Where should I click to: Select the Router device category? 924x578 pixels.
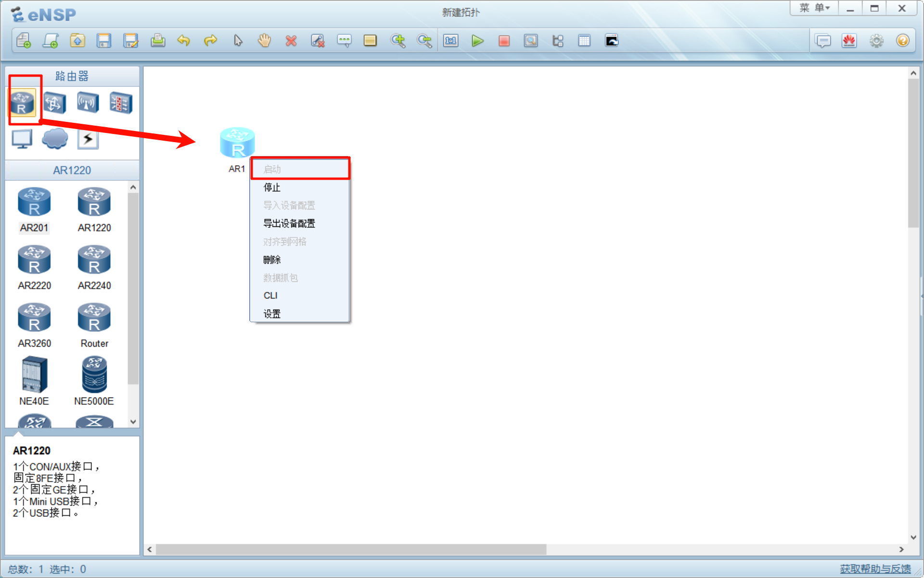[23, 103]
